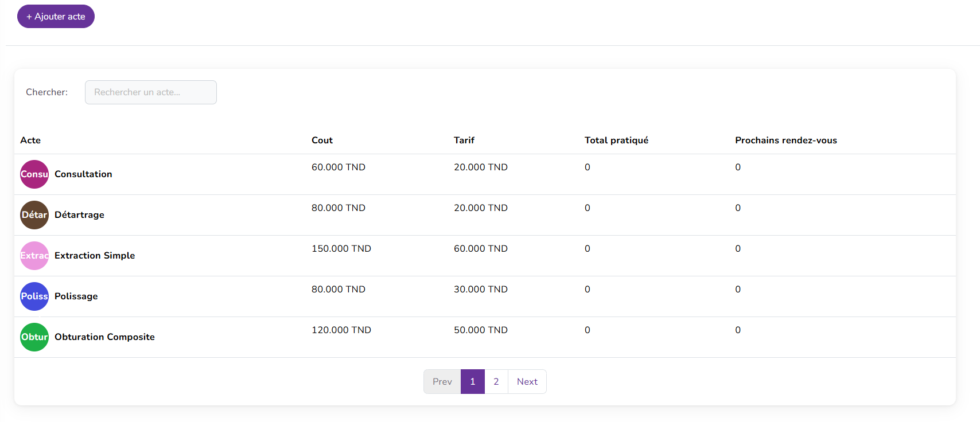Viewport: 980px width, 422px height.
Task: Click the Obturation Composite green avatar icon
Action: point(34,337)
